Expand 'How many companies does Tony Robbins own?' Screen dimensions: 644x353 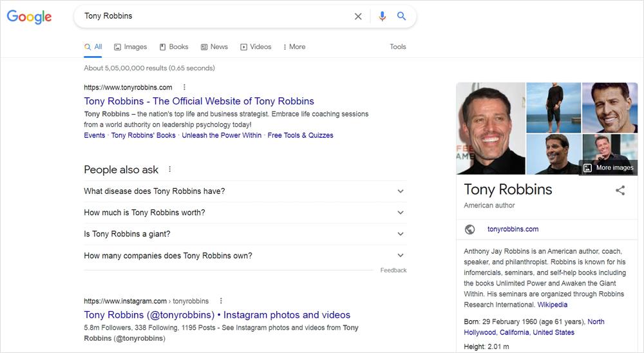coord(245,256)
